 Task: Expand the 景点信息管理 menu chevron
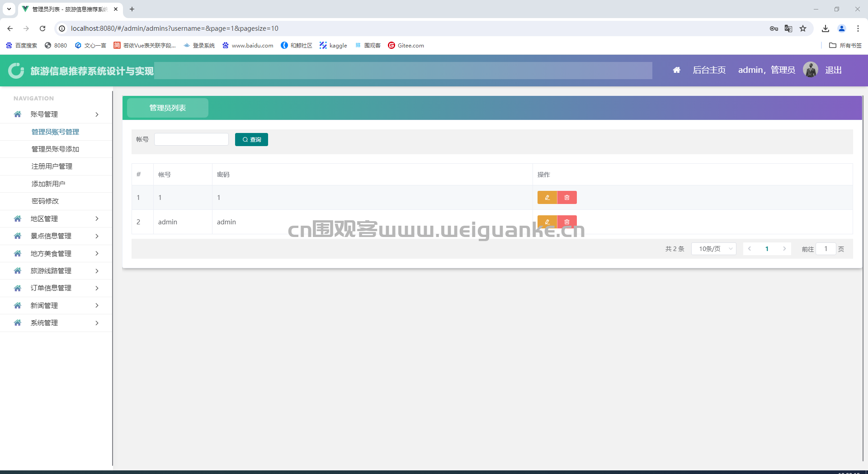[97, 236]
